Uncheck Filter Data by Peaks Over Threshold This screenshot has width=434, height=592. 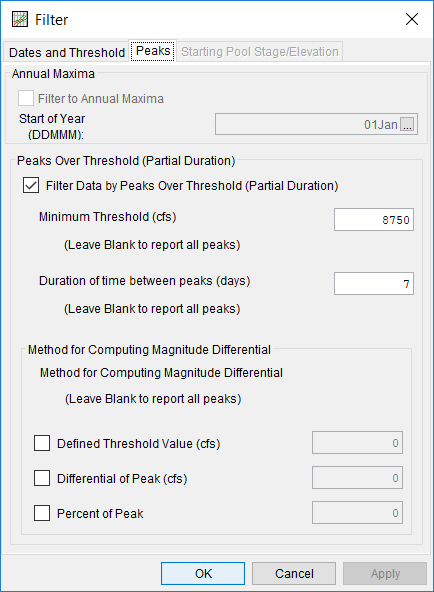click(x=31, y=185)
